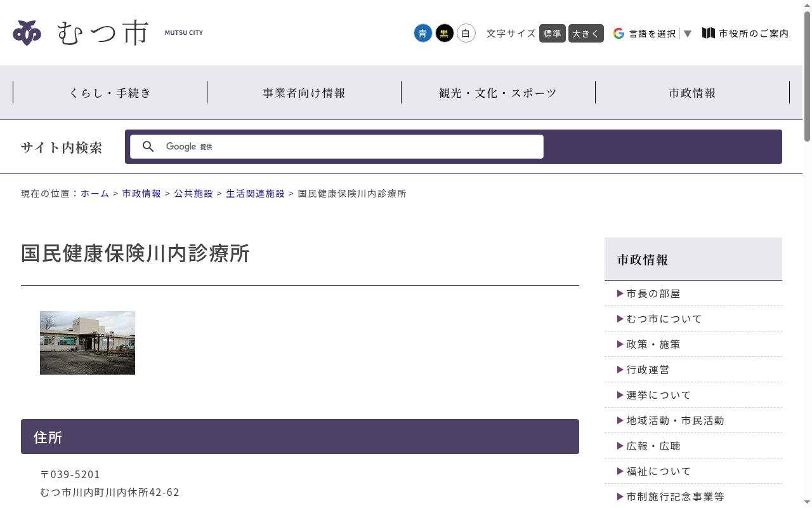Image resolution: width=812 pixels, height=508 pixels.
Task: Open 政策・施策 in the sidebar
Action: point(653,344)
